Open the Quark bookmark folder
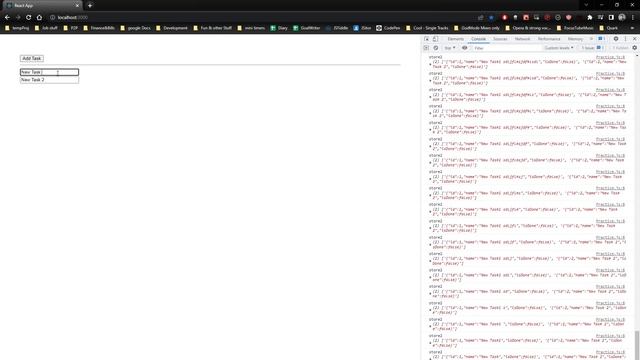Viewport: 640px width, 360px height. 609,28
